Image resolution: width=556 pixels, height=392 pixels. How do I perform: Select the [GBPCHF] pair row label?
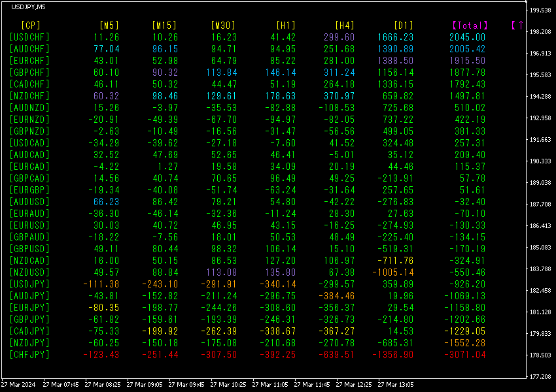pos(29,73)
